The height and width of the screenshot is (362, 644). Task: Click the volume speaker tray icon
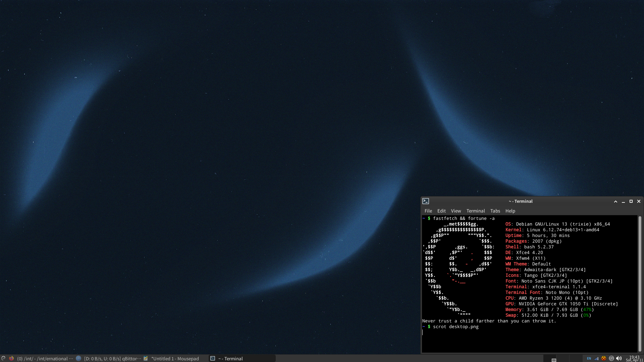point(619,358)
